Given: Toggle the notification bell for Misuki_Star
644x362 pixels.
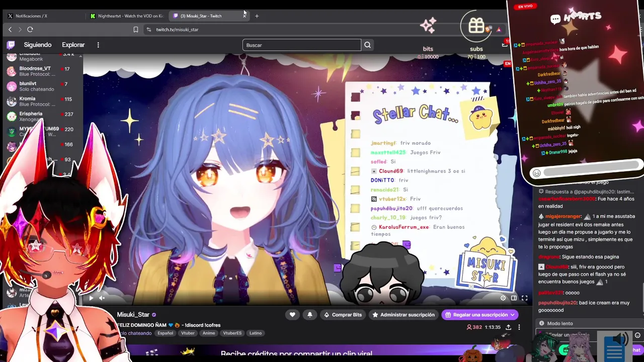Looking at the screenshot, I should (310, 315).
